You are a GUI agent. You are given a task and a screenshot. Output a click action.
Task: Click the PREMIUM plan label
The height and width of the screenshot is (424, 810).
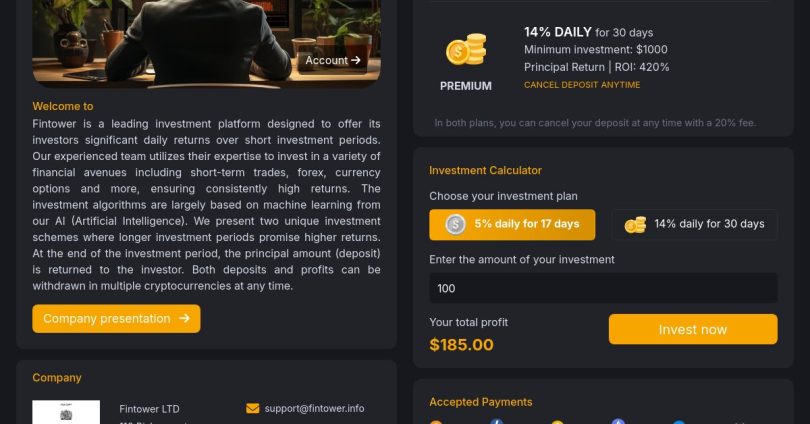[x=466, y=86]
